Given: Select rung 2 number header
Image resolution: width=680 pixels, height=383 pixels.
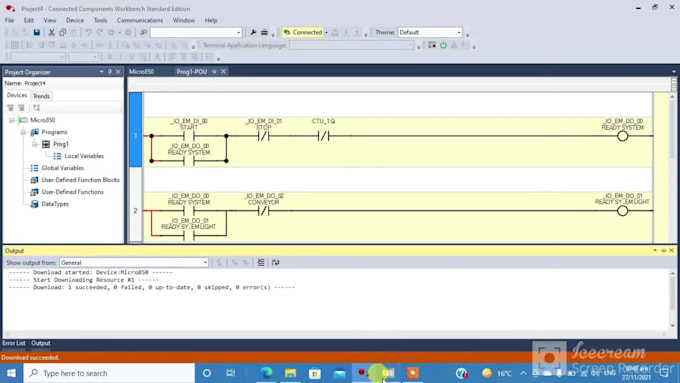Looking at the screenshot, I should point(135,211).
